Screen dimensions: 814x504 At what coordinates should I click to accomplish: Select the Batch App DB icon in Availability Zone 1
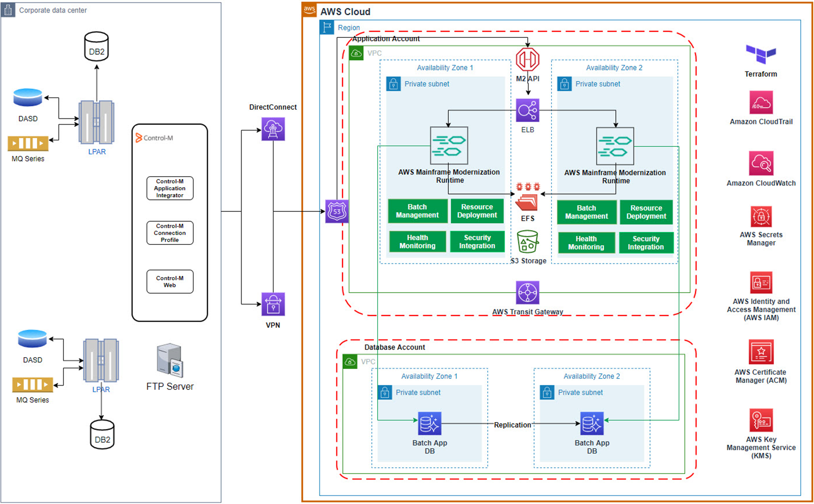pyautogui.click(x=429, y=423)
